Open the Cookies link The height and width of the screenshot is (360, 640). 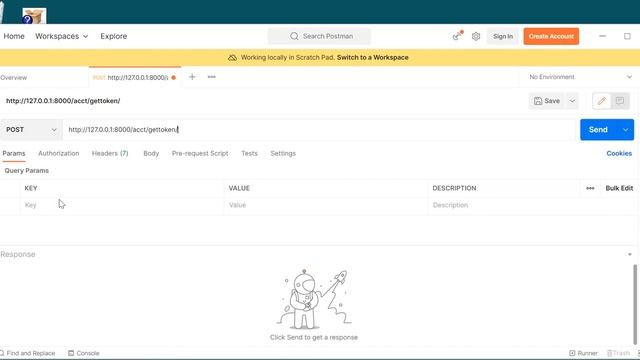pyautogui.click(x=619, y=153)
